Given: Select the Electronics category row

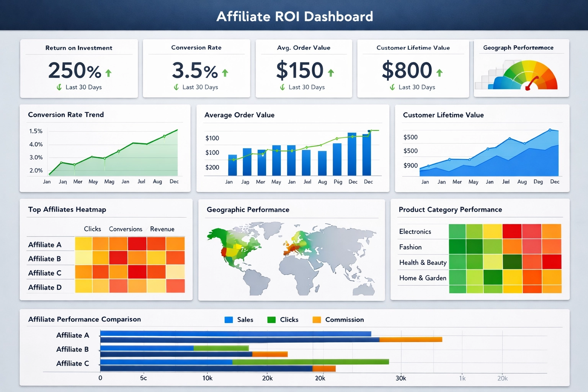Looking at the screenshot, I should [x=415, y=232].
